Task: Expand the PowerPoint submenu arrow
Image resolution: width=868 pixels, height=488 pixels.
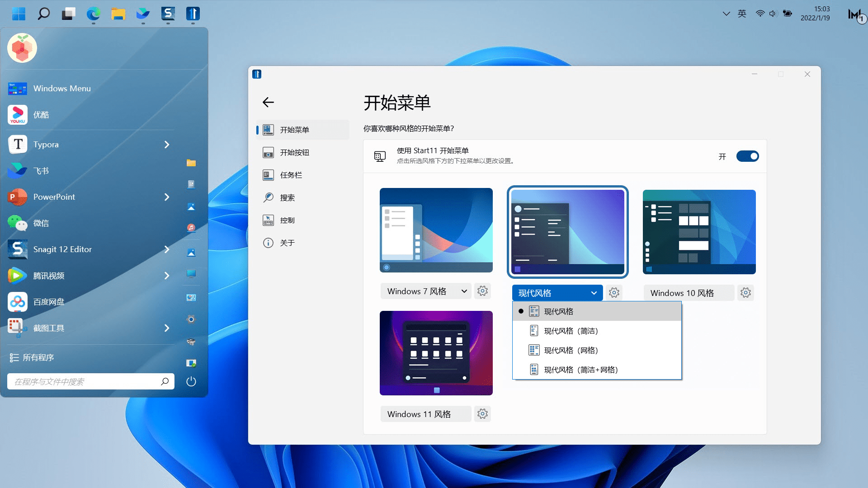Action: (166, 197)
